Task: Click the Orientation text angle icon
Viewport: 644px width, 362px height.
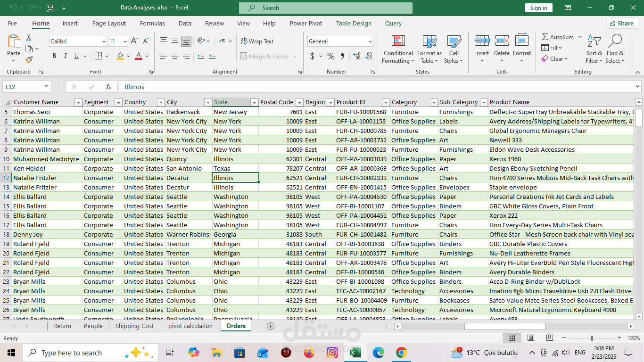Action: tap(201, 41)
